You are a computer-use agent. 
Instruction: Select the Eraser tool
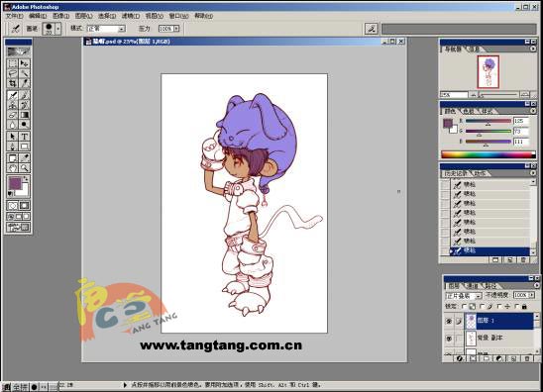[x=13, y=115]
